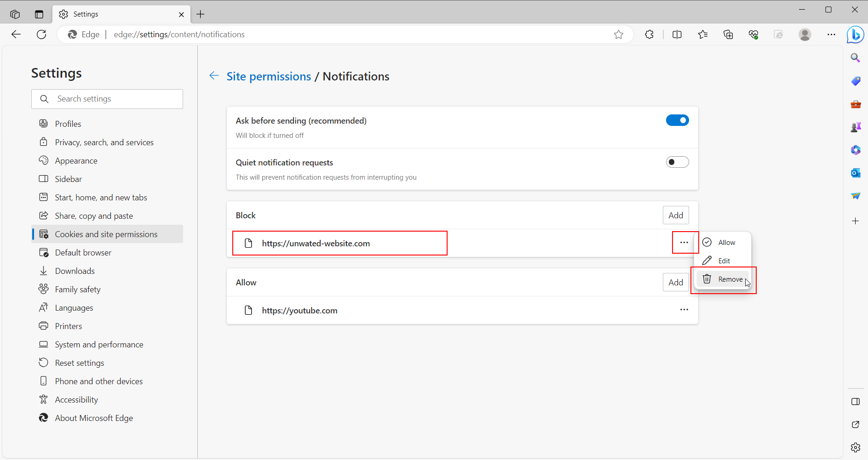Screen dimensions: 868x460
Task: Open Edge Settings and more menu
Action: (831, 34)
